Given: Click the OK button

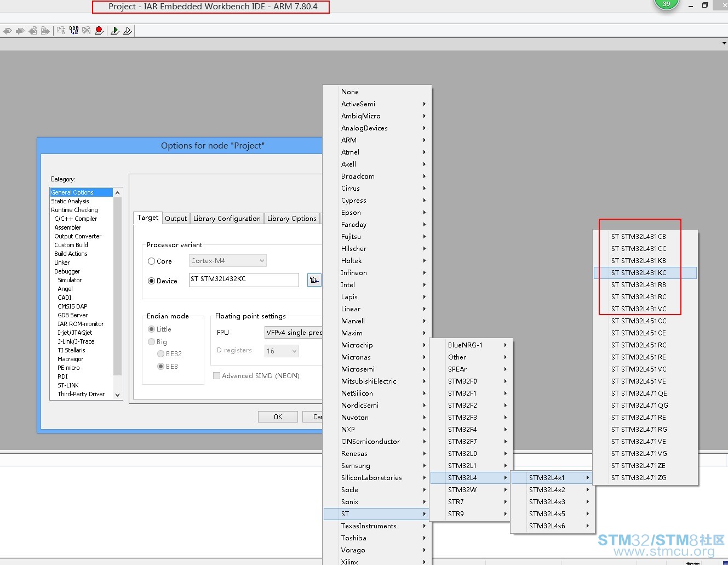Looking at the screenshot, I should tap(278, 417).
